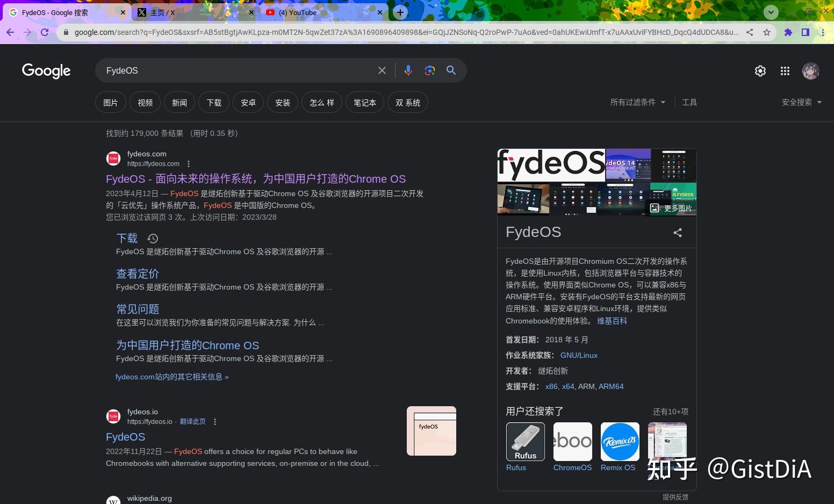This screenshot has height=504, width=834.
Task: Open the three-dot menu beside fydeos.com result
Action: coord(188,163)
